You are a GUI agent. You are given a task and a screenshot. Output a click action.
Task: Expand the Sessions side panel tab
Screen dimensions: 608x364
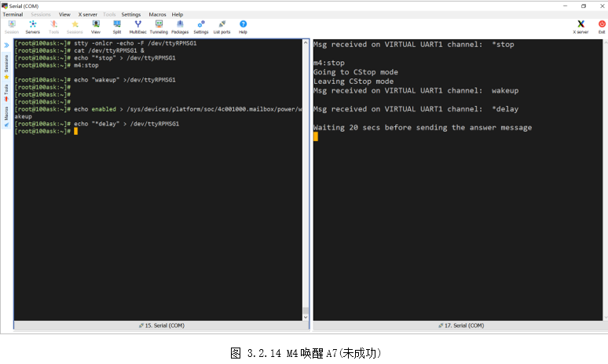pos(6,63)
